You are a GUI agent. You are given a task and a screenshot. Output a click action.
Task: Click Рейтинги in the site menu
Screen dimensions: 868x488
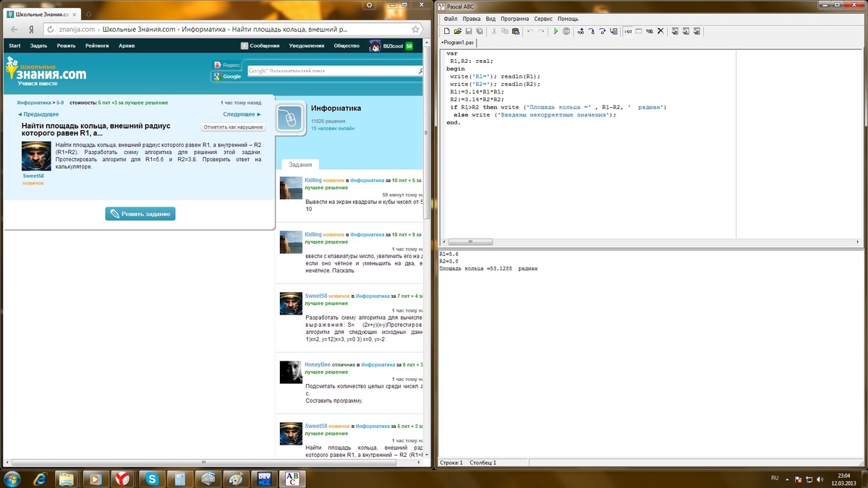(97, 46)
